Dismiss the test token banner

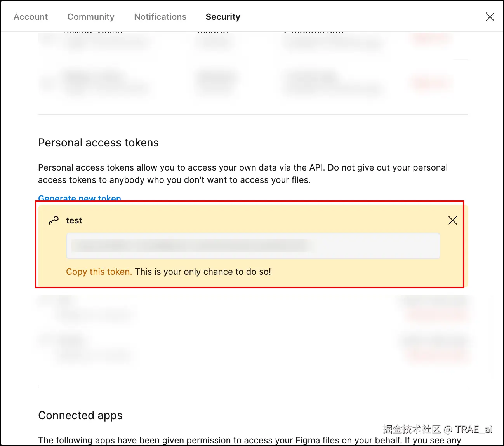pos(453,220)
